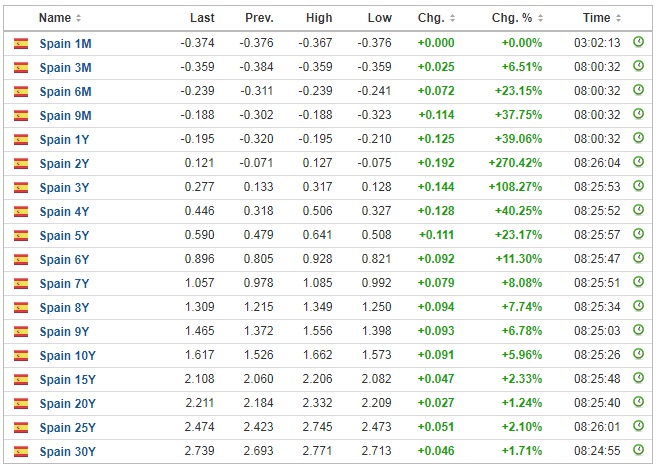Viewport: 665px width, 470px height.
Task: Select the 2.739 last value
Action: tap(200, 450)
